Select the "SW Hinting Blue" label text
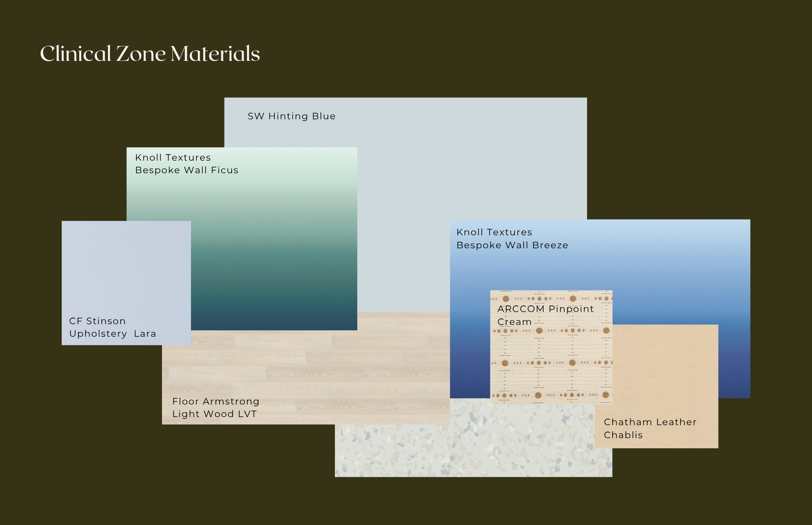 (x=292, y=116)
